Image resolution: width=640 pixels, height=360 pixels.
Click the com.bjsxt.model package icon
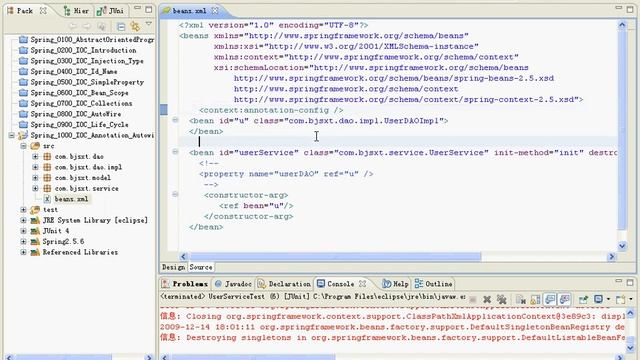point(47,178)
